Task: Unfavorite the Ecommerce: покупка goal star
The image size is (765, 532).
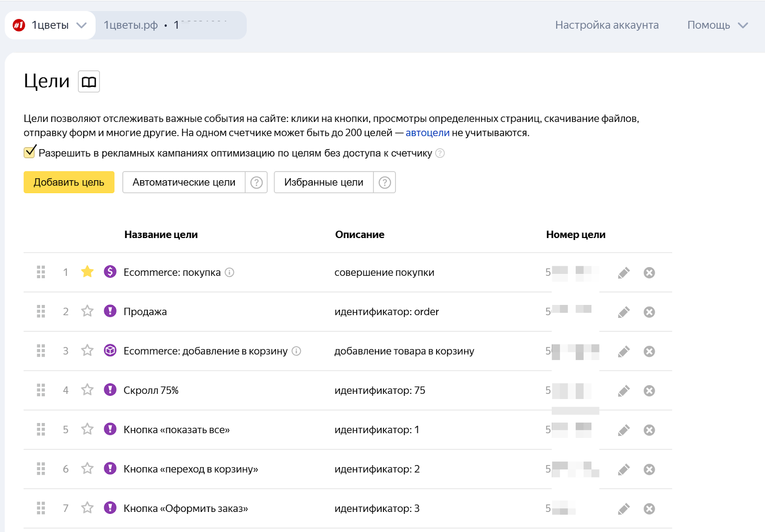Action: (87, 272)
